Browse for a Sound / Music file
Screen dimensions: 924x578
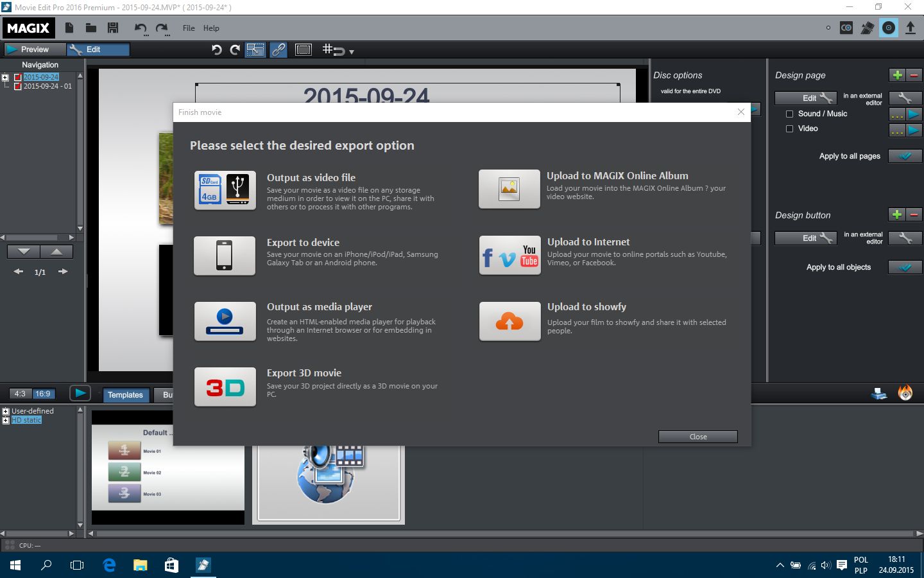coord(897,114)
